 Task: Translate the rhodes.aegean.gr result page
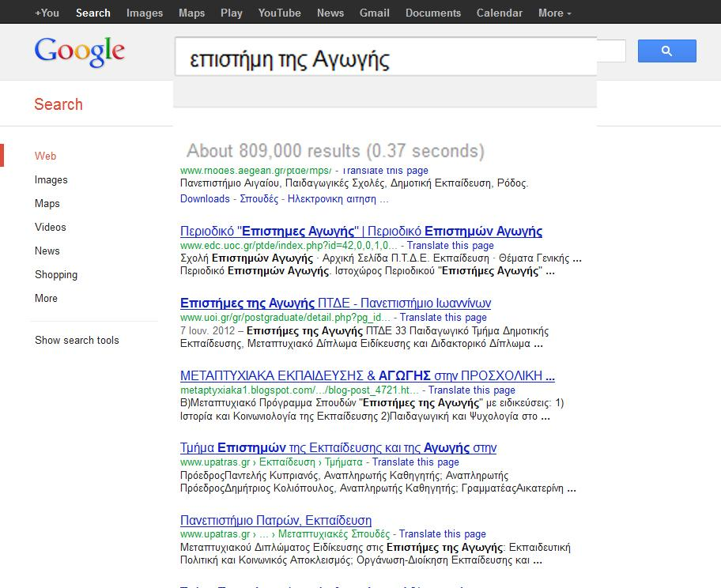tap(385, 171)
